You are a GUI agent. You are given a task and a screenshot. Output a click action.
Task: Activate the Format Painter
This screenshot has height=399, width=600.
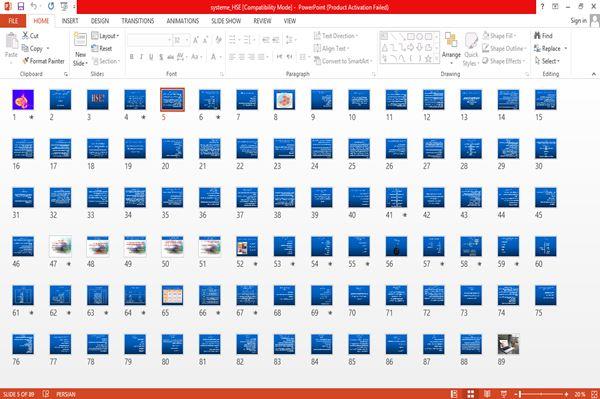(43, 61)
